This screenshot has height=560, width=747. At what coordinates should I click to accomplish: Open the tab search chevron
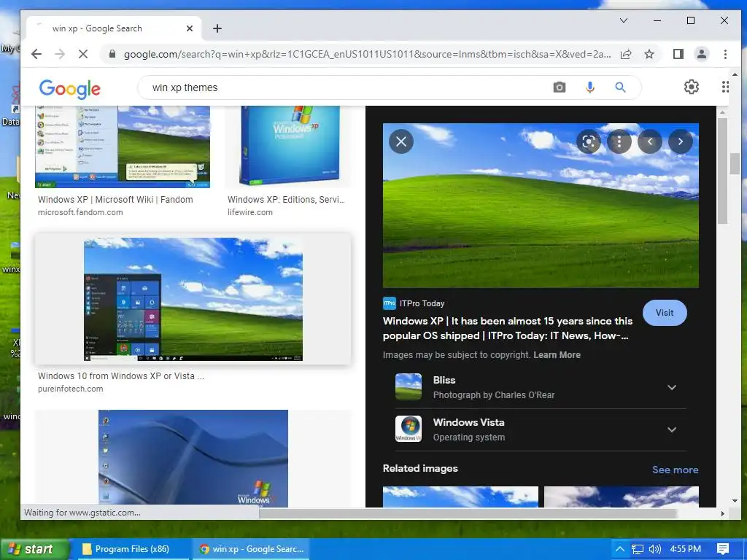(624, 20)
